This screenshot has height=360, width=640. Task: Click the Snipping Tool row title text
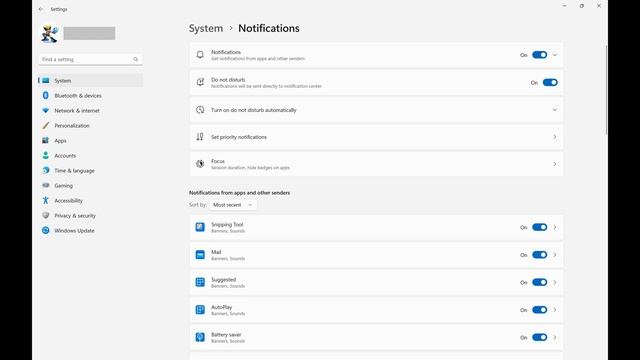coord(227,224)
